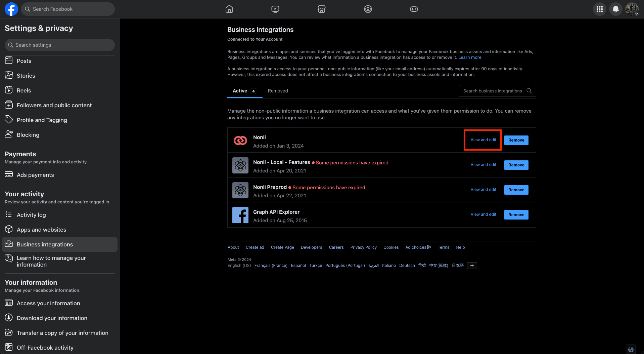
Task: Click the Ads payments card icon
Action: [x=9, y=174]
